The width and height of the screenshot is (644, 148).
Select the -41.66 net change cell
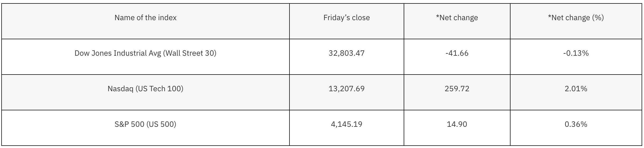[x=457, y=53]
